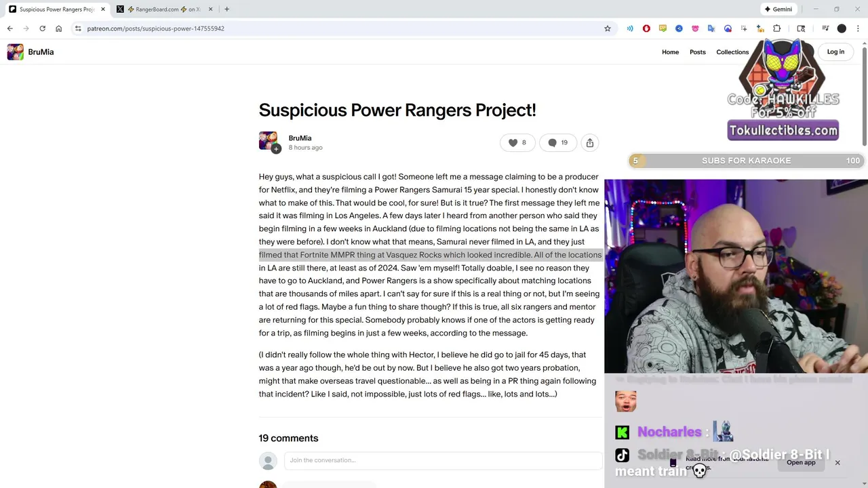
Task: Open the tab search side panel icon
Action: click(x=801, y=28)
